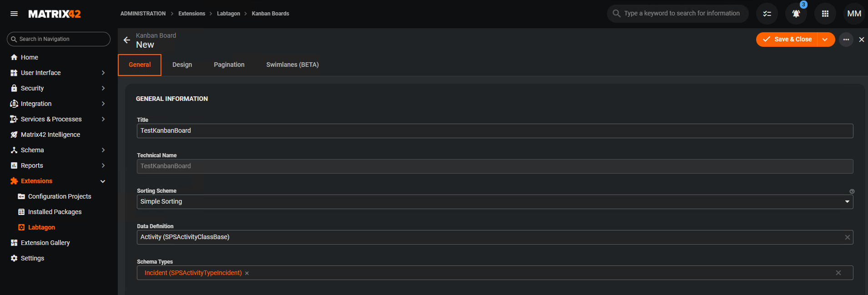868x295 pixels.
Task: Switch to the Swimlanes (BETA) tab
Action: coord(292,65)
